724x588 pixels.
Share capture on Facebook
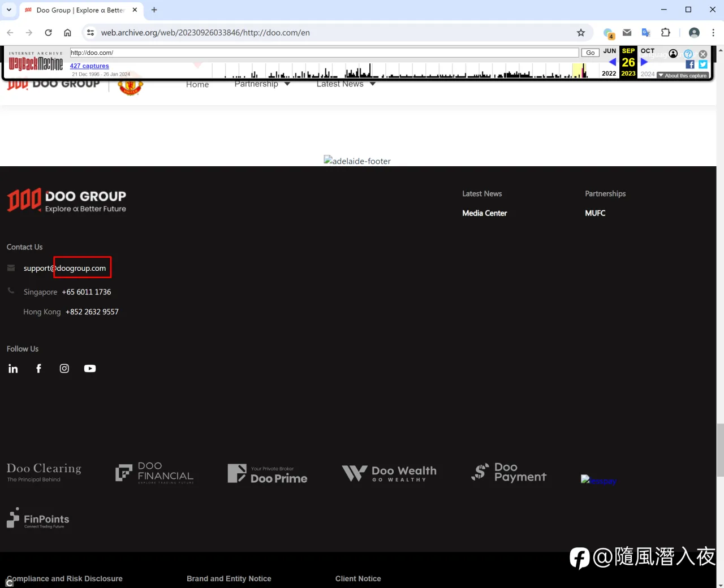point(690,64)
